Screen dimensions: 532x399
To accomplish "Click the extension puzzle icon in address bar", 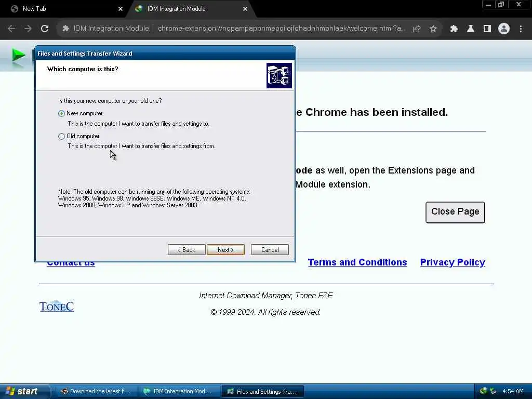I will coord(66,29).
